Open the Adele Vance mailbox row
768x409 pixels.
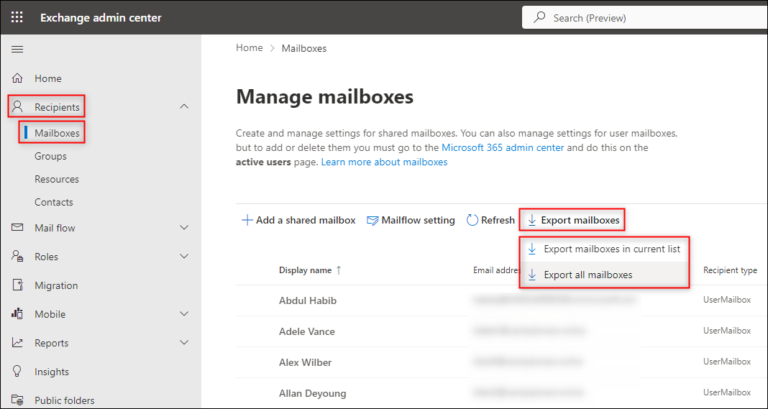coord(502,332)
